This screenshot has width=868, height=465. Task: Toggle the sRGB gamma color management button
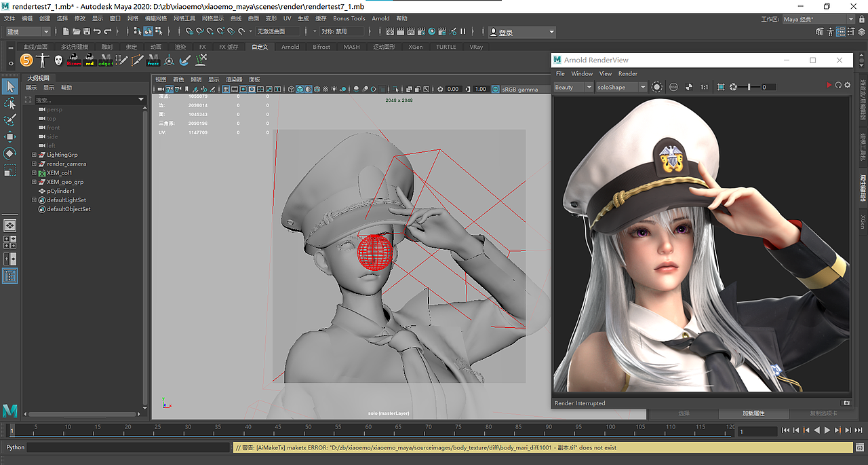point(496,89)
